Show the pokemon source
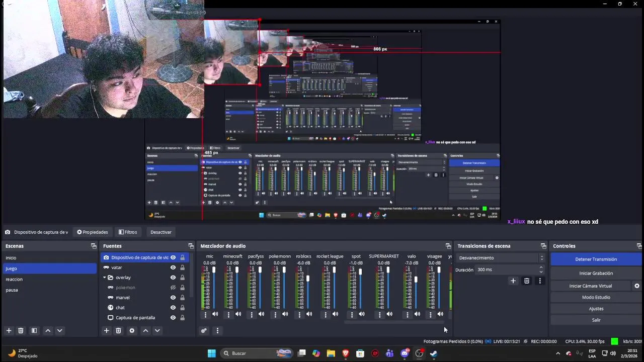 173,288
